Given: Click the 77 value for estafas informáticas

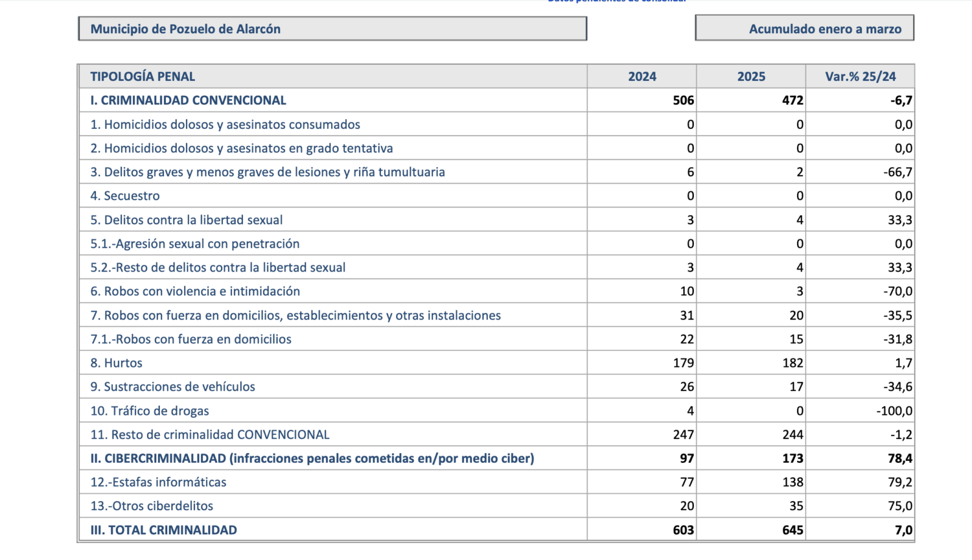Looking at the screenshot, I should click(687, 482).
